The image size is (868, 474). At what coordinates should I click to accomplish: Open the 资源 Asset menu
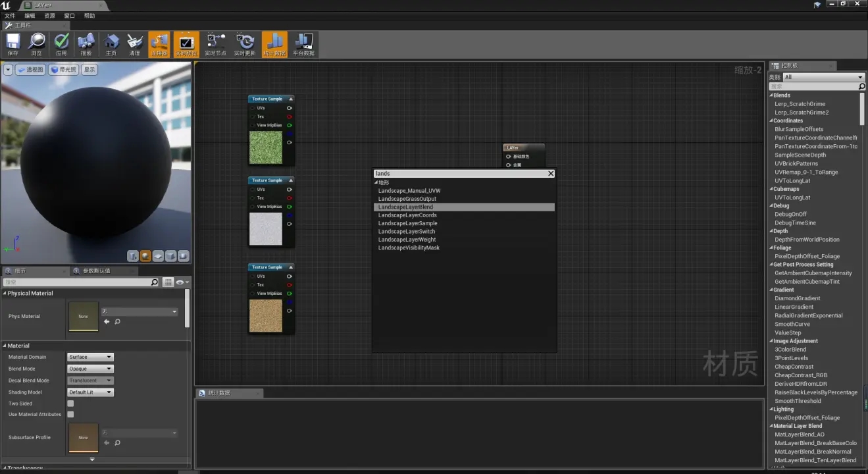pos(49,16)
